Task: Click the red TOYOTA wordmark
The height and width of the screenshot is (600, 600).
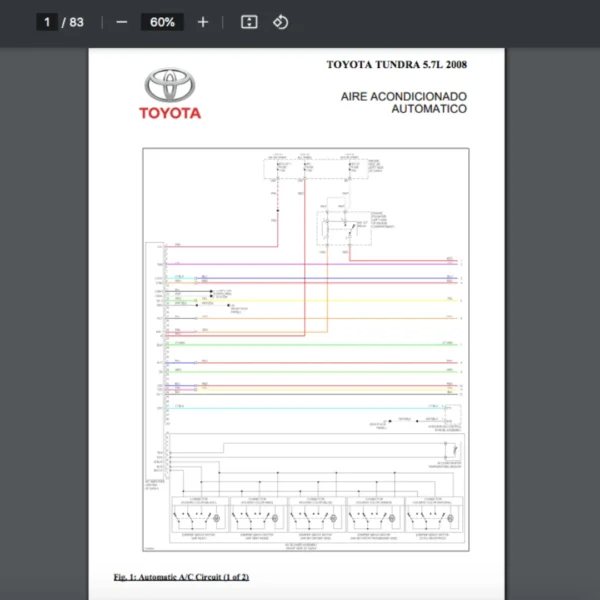Action: pos(170,113)
